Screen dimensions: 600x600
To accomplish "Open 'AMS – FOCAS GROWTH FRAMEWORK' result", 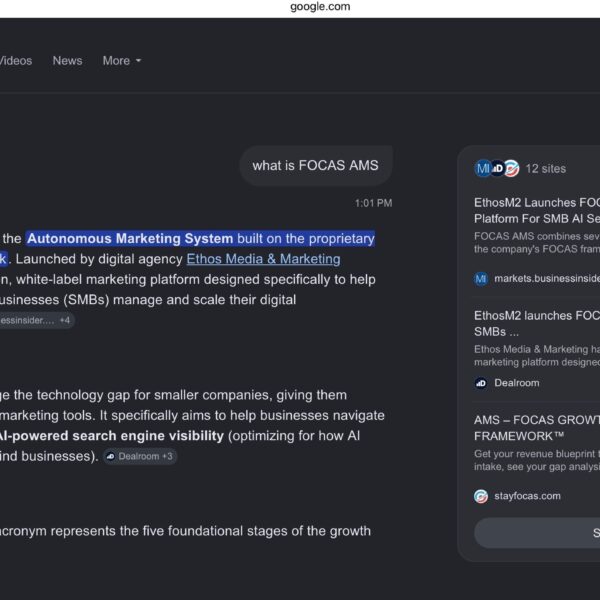I will [x=537, y=428].
